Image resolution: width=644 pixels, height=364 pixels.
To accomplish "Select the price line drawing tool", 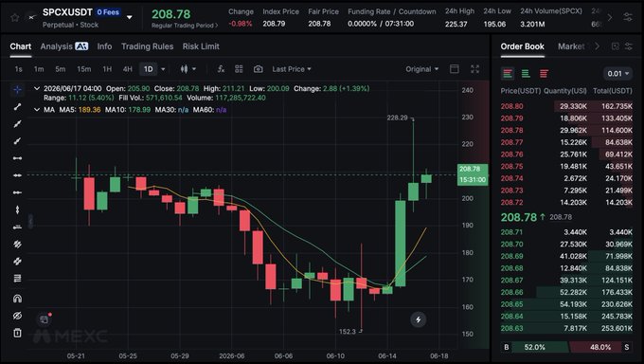I will coord(17,227).
